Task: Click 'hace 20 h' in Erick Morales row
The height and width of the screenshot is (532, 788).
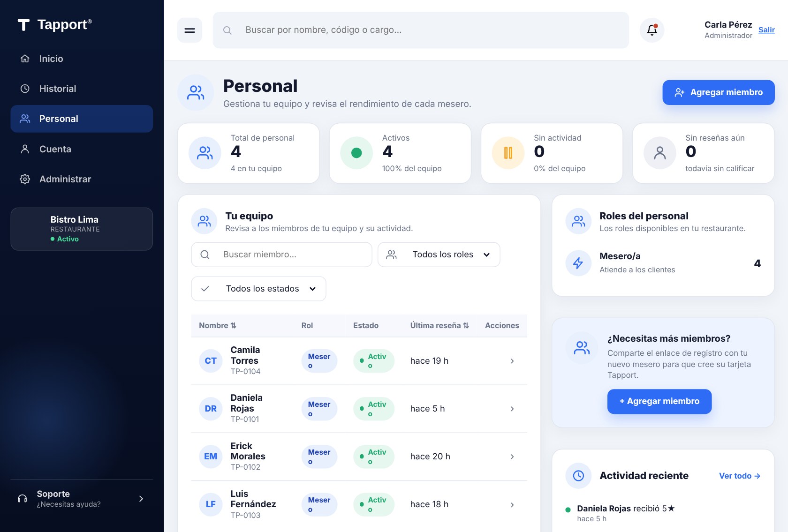Action: (430, 457)
